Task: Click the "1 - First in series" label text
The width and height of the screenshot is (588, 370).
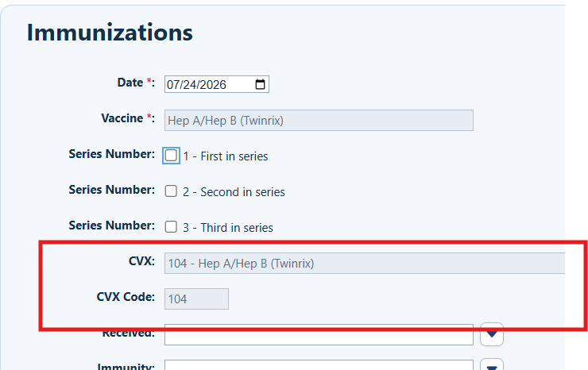Action: tap(226, 156)
